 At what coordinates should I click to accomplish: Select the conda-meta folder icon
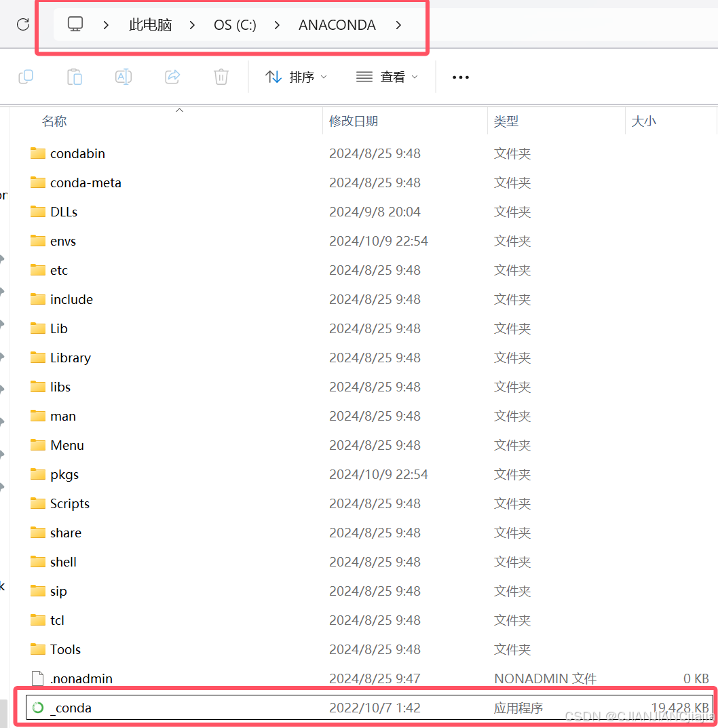(x=37, y=183)
